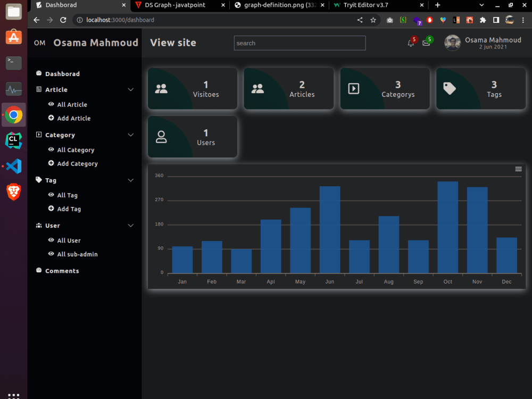
Task: Focus the search input field
Action: coord(300,43)
